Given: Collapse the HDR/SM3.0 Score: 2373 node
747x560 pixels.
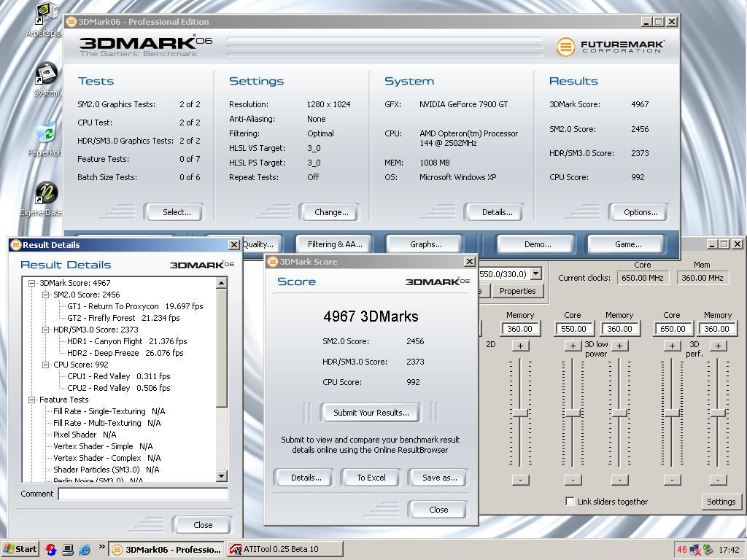Looking at the screenshot, I should pos(46,330).
